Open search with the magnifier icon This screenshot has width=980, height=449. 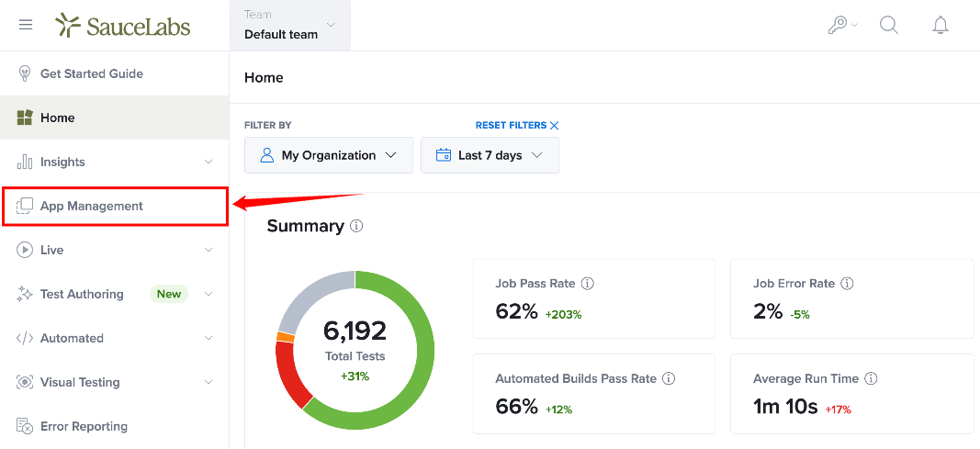(889, 25)
